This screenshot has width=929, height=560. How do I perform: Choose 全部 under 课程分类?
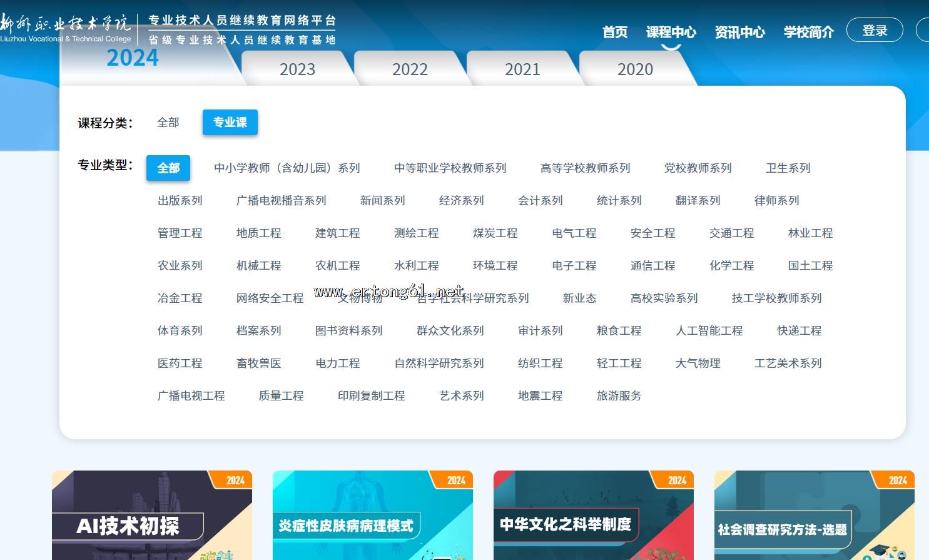(x=168, y=123)
